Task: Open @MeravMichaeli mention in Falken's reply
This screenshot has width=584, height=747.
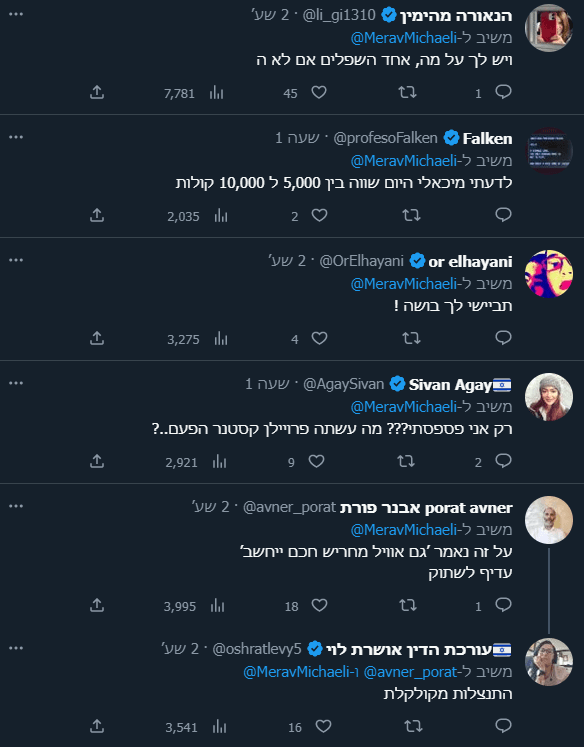Action: coord(403,161)
